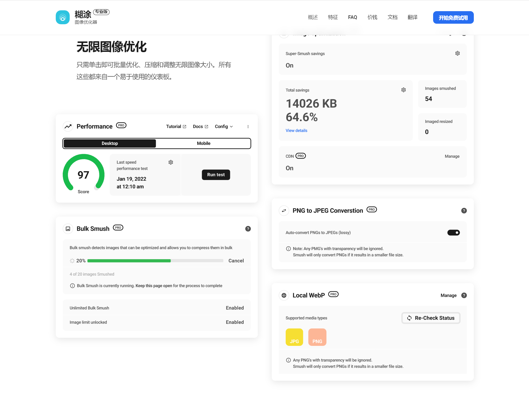The image size is (529, 420).
Task: Click the 14026 KB savings value
Action: (x=311, y=103)
